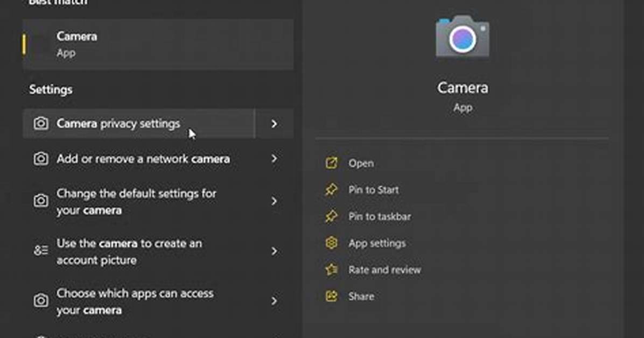Select the Share action

tap(361, 296)
